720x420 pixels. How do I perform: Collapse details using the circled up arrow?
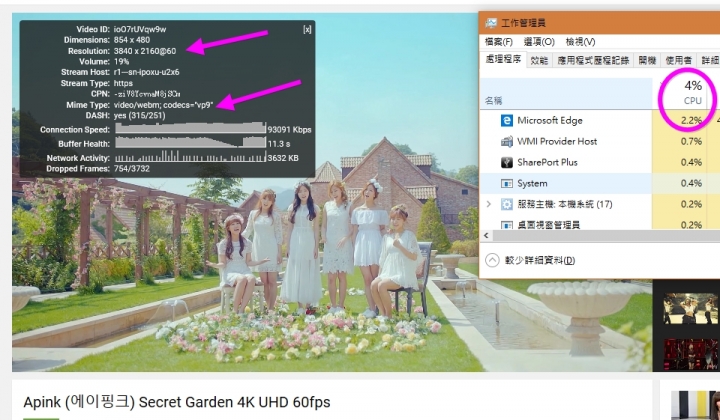click(x=492, y=260)
